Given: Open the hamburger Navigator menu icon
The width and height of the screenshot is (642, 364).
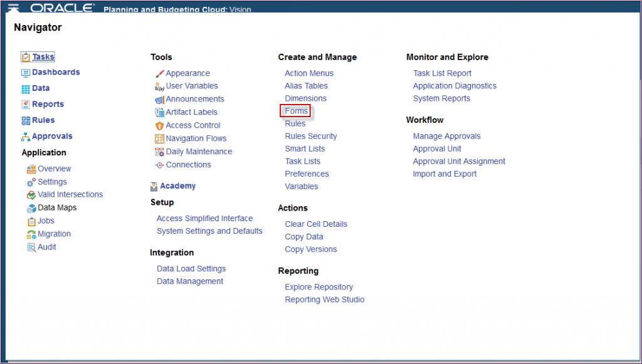Looking at the screenshot, I should pos(14,8).
